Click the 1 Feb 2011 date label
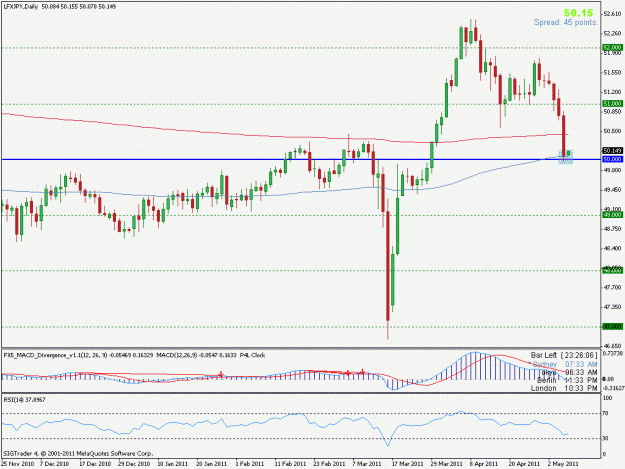This screenshot has width=625, height=469. 250,464
